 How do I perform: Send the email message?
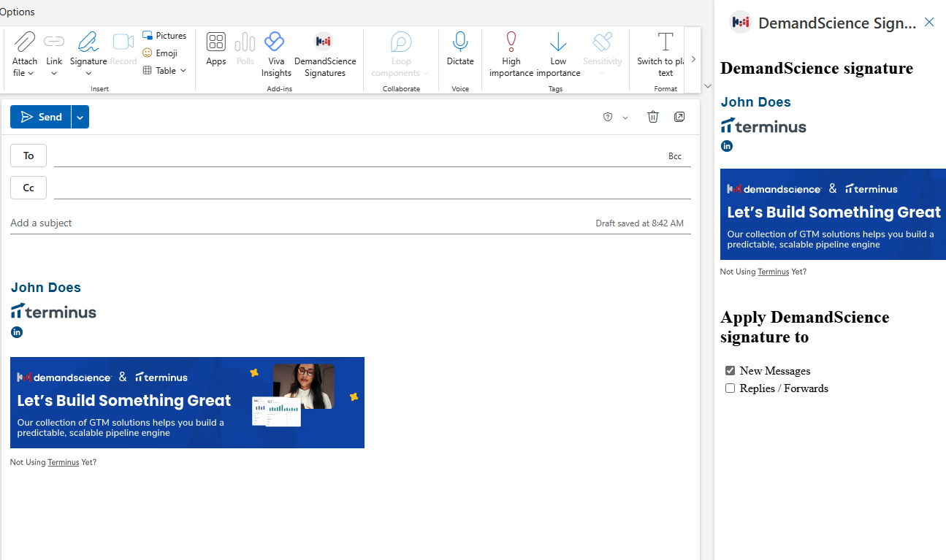41,117
